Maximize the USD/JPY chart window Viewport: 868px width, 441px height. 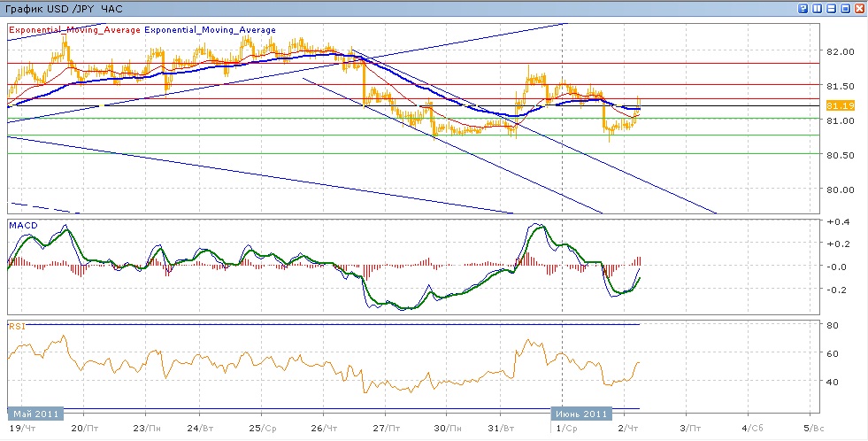coord(845,9)
